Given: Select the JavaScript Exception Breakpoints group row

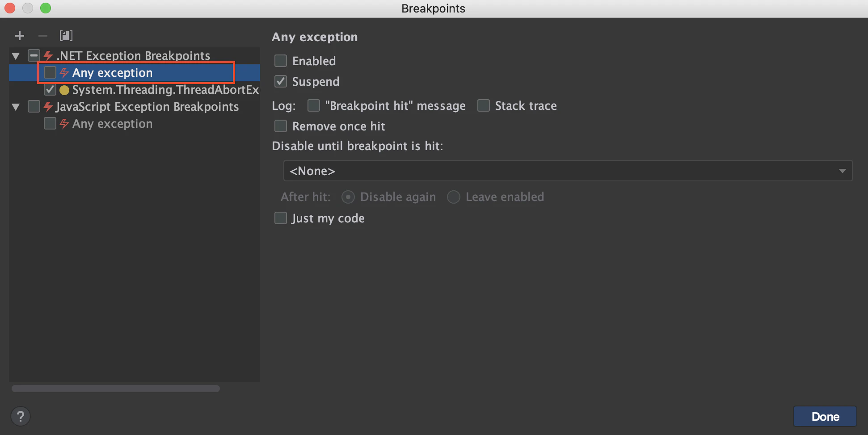Looking at the screenshot, I should point(135,107).
